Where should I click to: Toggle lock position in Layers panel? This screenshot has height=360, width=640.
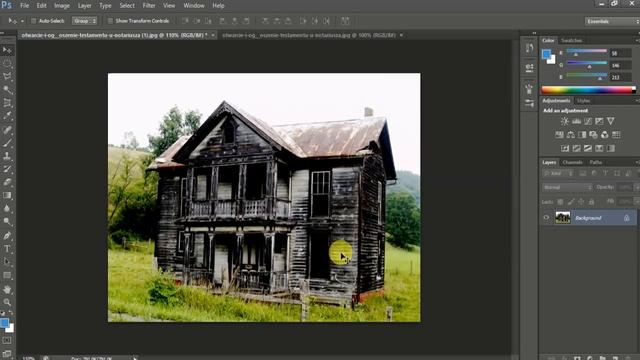pyautogui.click(x=581, y=202)
